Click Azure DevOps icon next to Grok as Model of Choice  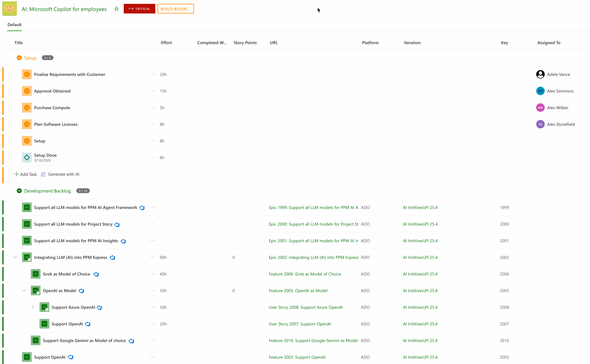(x=96, y=274)
